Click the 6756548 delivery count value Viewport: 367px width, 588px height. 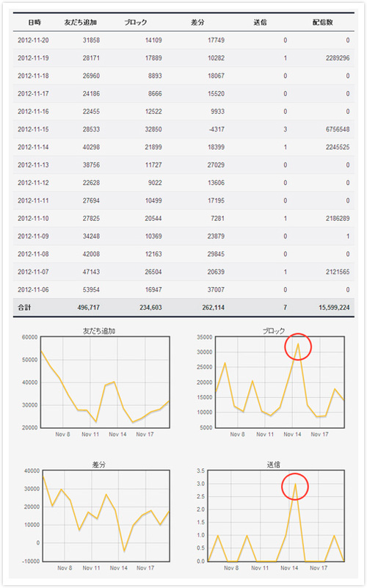click(x=338, y=129)
